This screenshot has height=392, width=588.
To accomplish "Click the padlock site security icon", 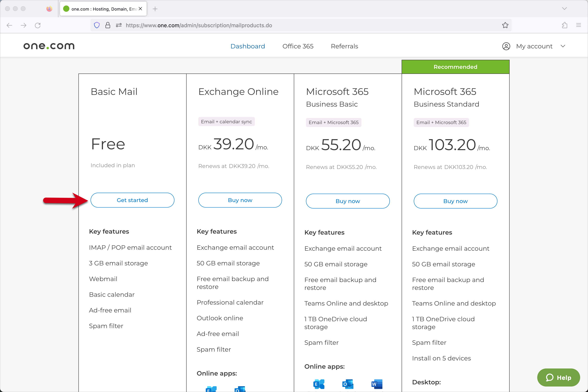I will (108, 25).
